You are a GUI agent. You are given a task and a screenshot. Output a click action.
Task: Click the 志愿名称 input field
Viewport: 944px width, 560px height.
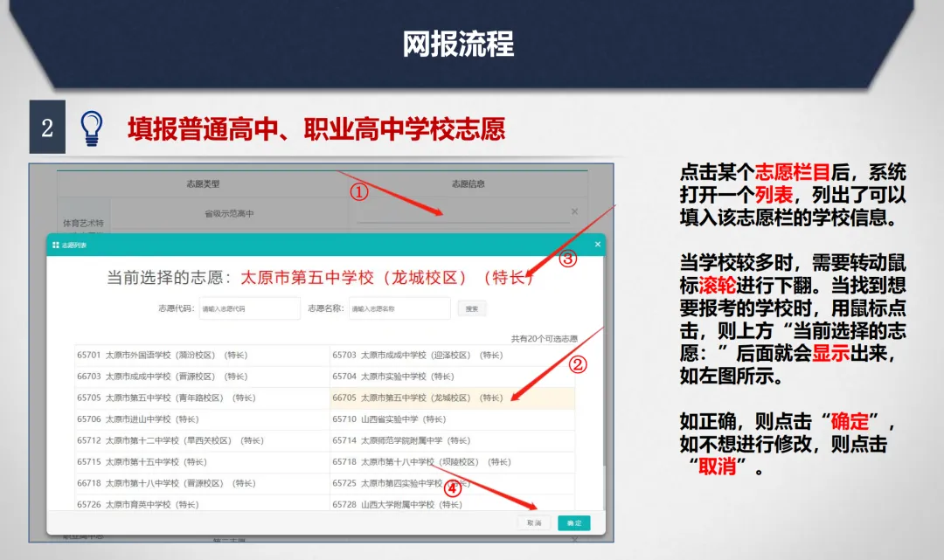click(x=399, y=308)
